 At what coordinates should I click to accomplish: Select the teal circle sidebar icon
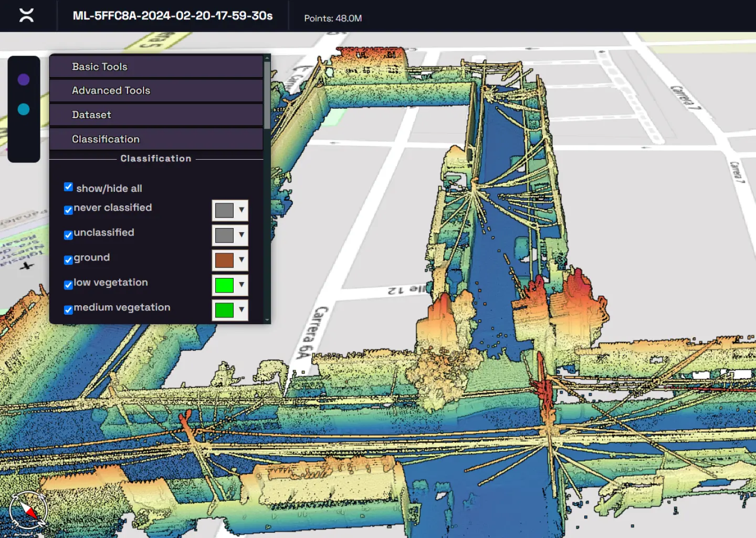click(24, 109)
